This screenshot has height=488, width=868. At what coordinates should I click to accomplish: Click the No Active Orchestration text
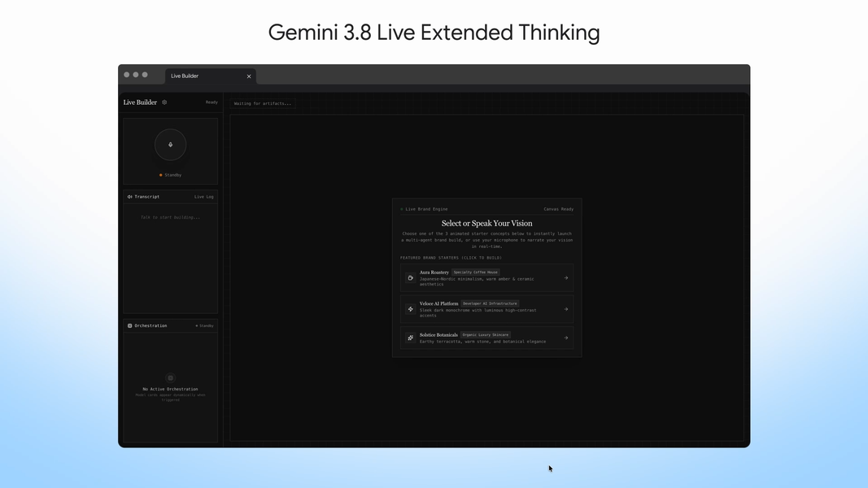pos(171,389)
